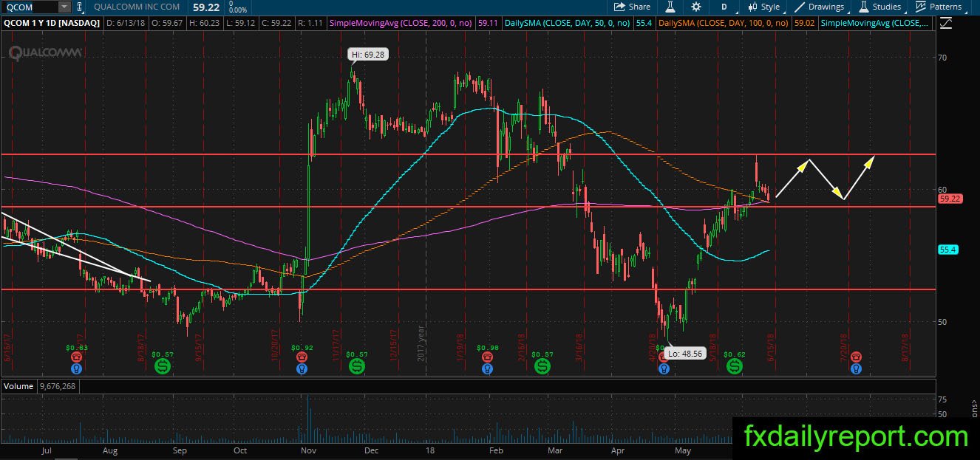Click the blue conference icon near 7/20/18
This screenshot has width=980, height=460.
tap(856, 367)
